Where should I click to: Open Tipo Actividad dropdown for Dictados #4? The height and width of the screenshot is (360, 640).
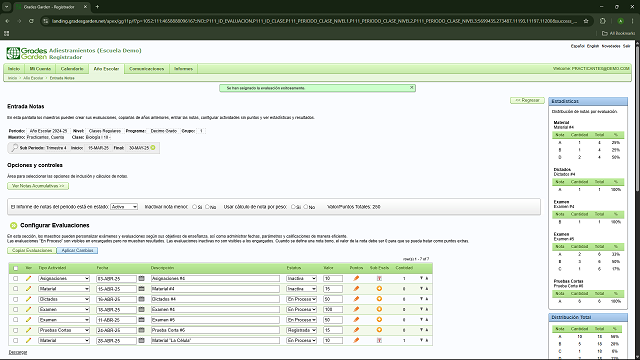(64, 299)
